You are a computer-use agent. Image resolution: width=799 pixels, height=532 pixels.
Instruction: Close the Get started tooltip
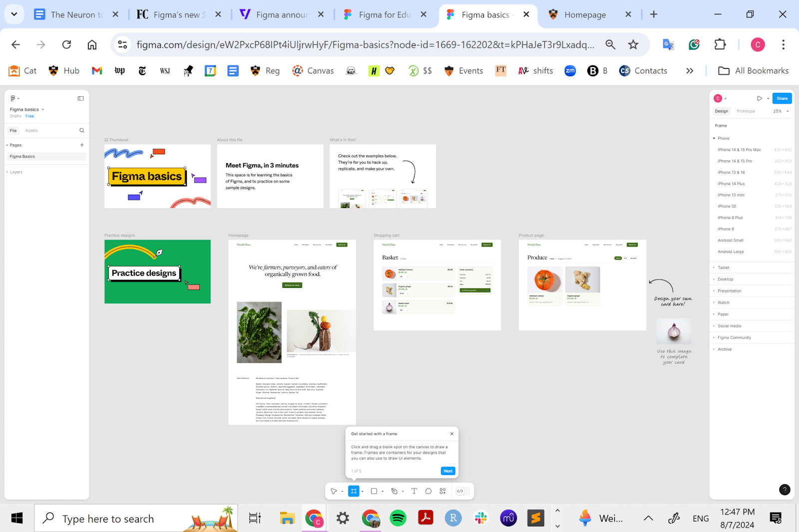click(452, 434)
